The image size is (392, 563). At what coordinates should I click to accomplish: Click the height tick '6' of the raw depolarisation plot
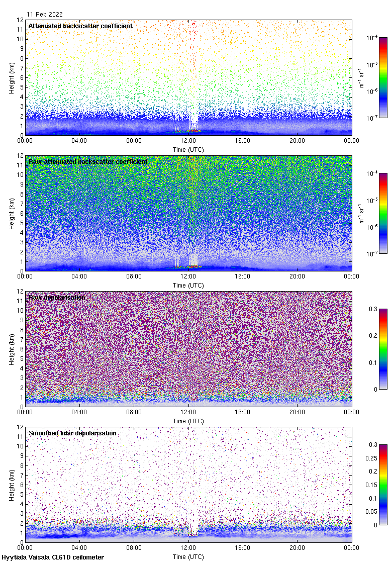pos(22,349)
